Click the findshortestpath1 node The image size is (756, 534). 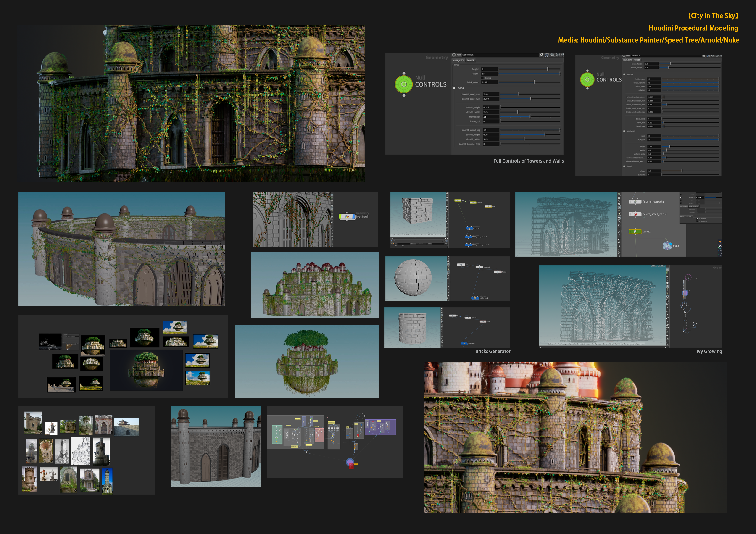(635, 202)
